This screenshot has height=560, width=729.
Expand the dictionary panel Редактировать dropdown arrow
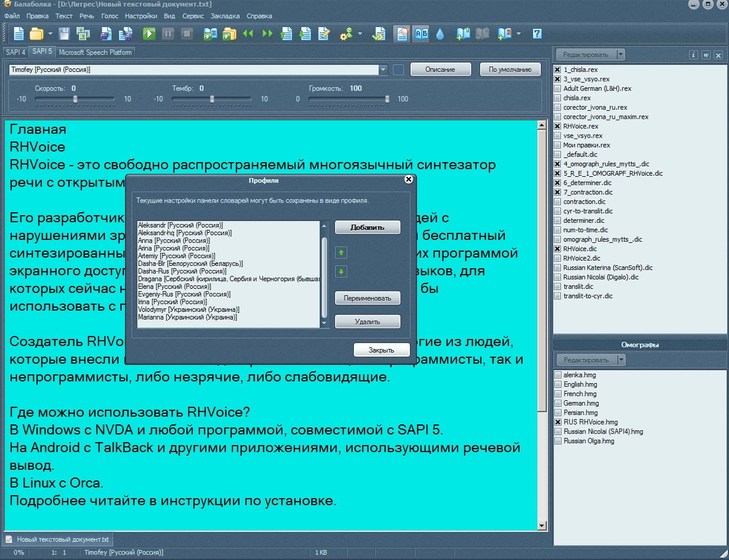[x=620, y=55]
